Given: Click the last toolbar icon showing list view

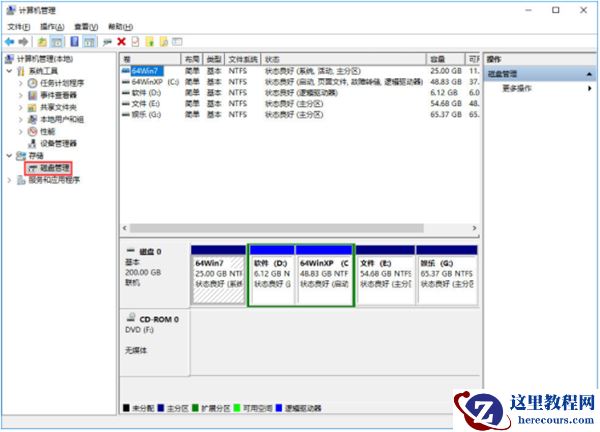Looking at the screenshot, I should tap(177, 41).
